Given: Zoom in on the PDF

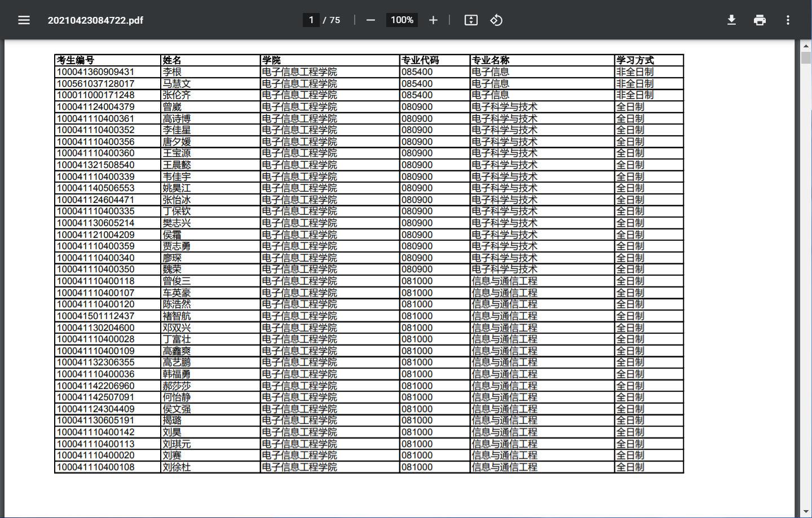Looking at the screenshot, I should 433,20.
